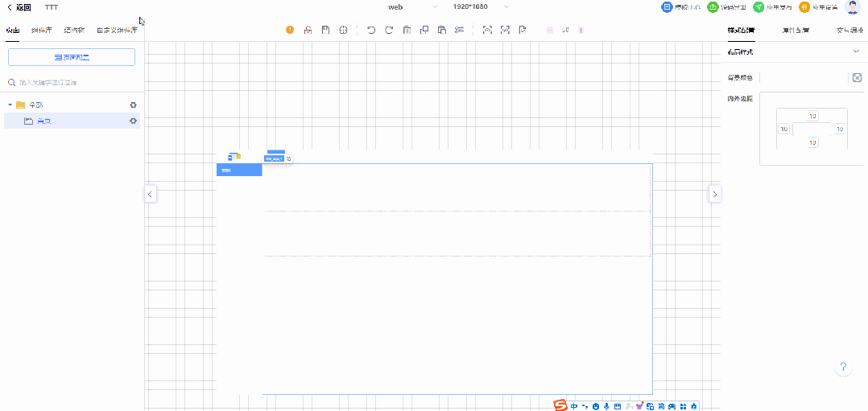Click the save disk icon in toolbar
The image size is (868, 411).
325,30
